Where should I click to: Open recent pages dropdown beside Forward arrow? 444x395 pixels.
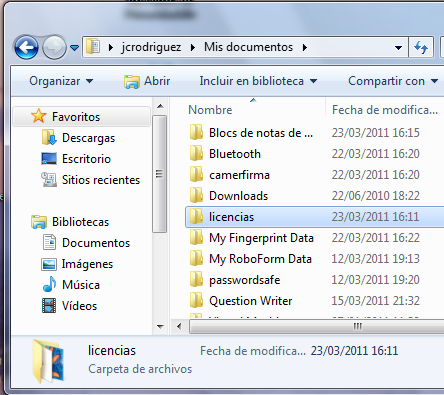click(74, 48)
